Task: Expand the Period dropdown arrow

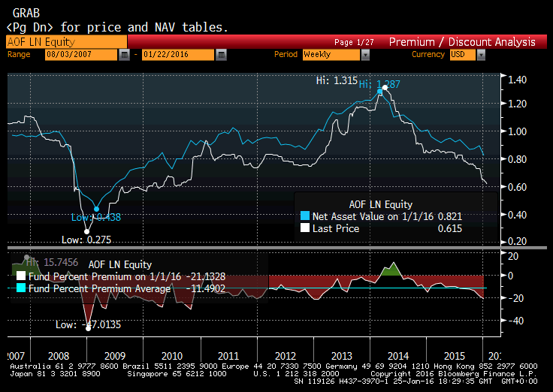Action: (365, 55)
